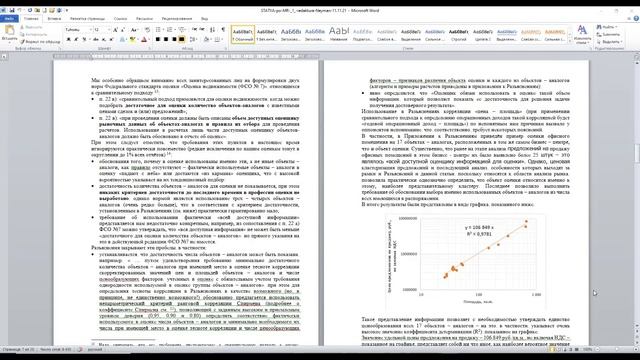The height and width of the screenshot is (360, 640).
Task: Open the File (Файл) tab
Action: (9, 18)
